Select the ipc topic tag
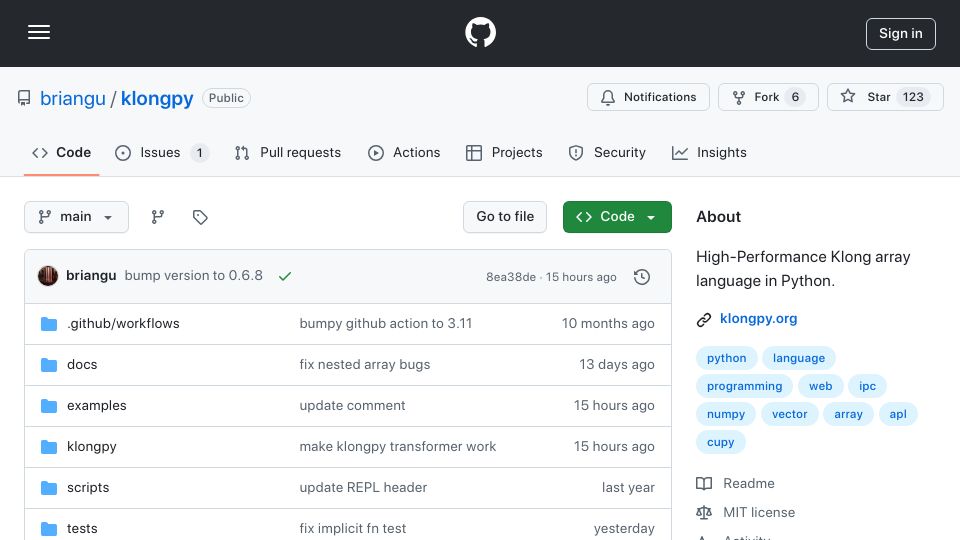960x540 pixels. pos(868,386)
